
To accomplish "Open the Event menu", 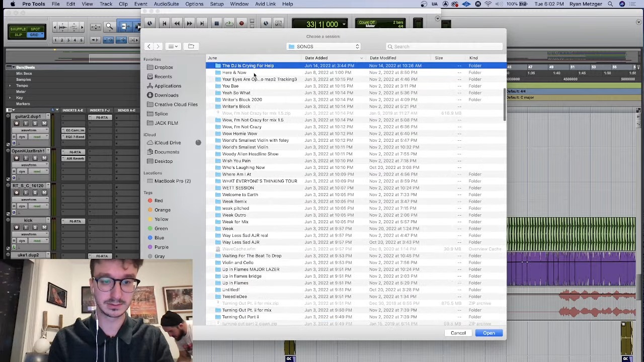I will pos(141,4).
